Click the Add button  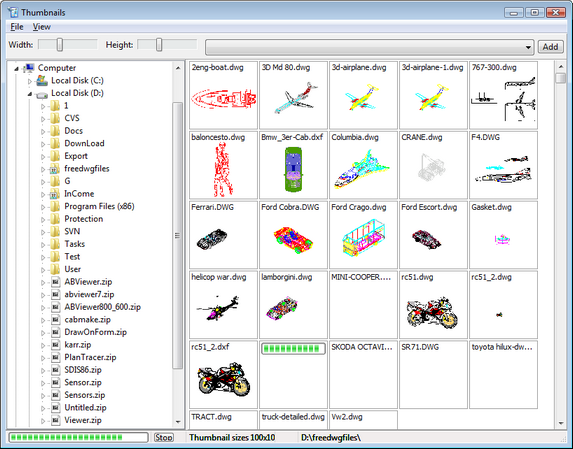point(550,47)
